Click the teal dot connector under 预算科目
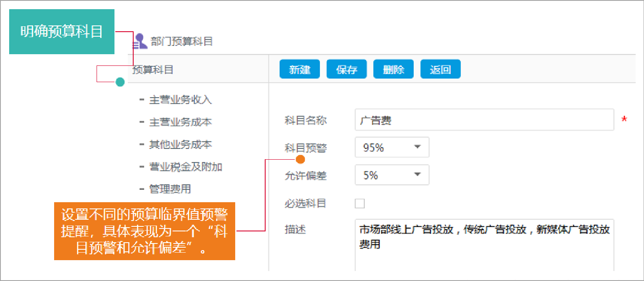Screen dimensions: 644x281 [x=120, y=82]
